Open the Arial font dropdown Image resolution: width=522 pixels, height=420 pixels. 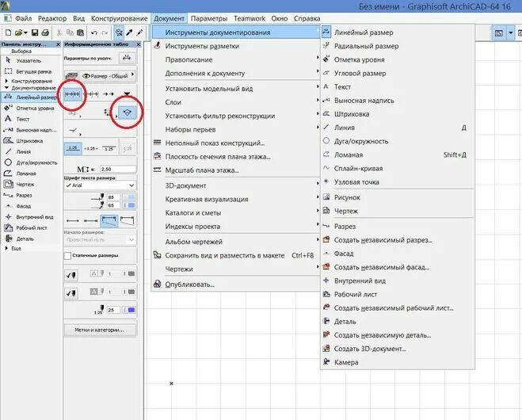click(x=131, y=185)
